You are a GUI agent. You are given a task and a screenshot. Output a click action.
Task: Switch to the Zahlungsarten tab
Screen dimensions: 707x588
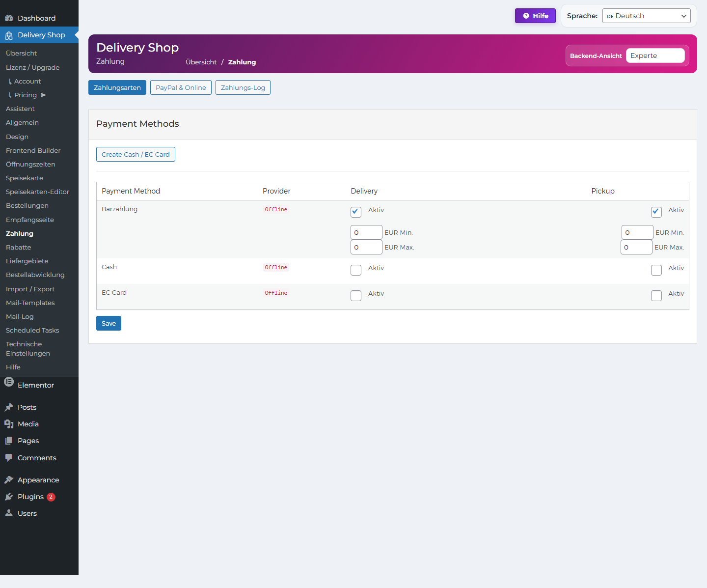[117, 87]
